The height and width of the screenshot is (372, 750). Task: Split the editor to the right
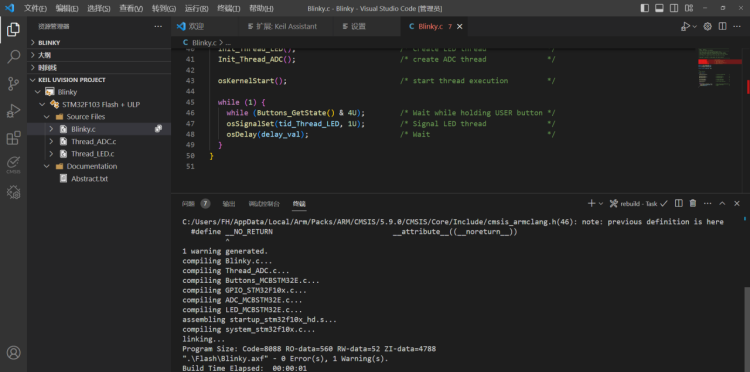coord(722,27)
